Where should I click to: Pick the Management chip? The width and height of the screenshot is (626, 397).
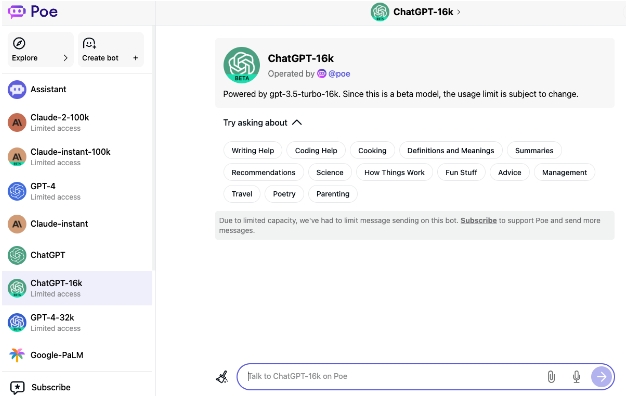point(565,173)
